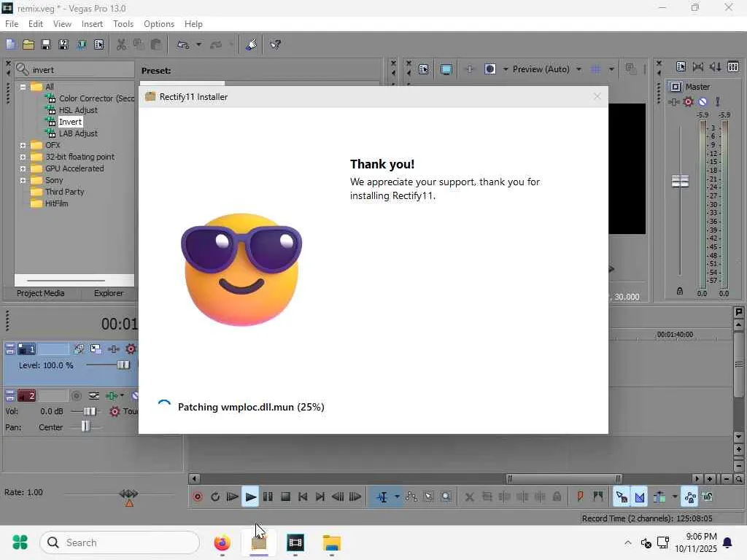
Task: Arm audio track 2 for record
Action: (76, 396)
